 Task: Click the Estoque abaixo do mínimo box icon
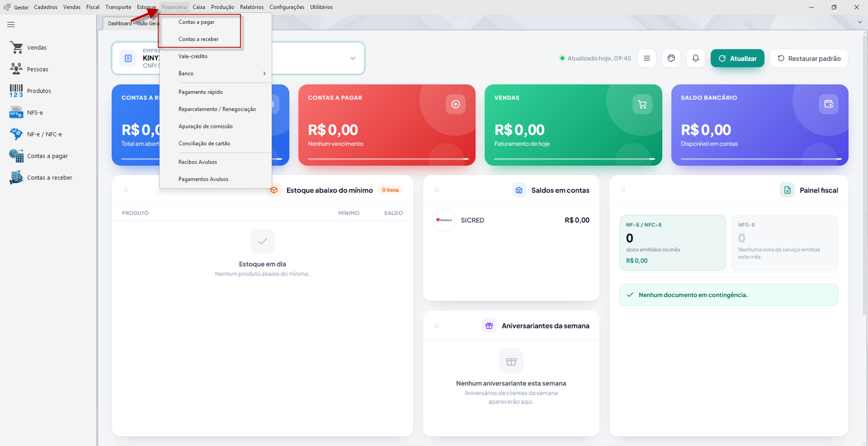274,190
